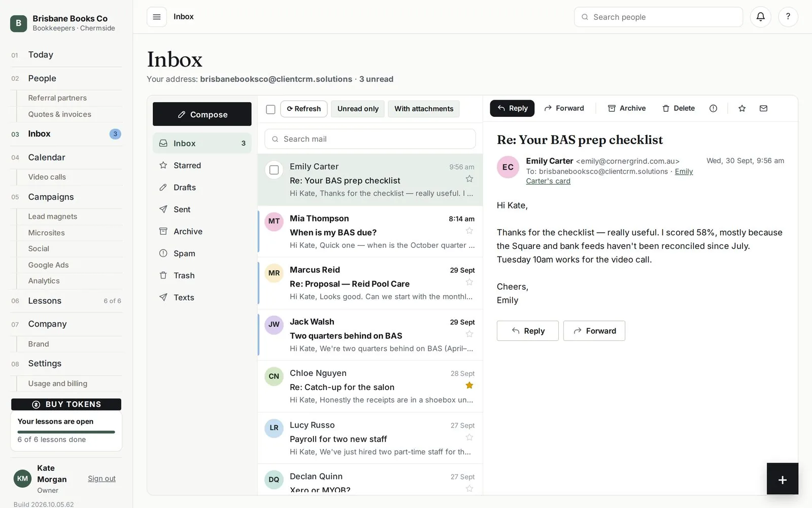
Task: Open the Drafts folder
Action: pyautogui.click(x=202, y=187)
